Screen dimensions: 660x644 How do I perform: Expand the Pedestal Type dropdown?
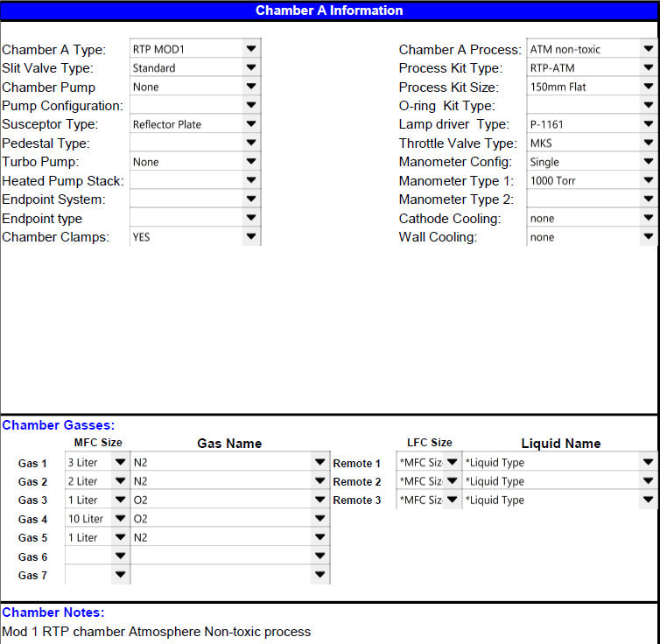(x=251, y=142)
